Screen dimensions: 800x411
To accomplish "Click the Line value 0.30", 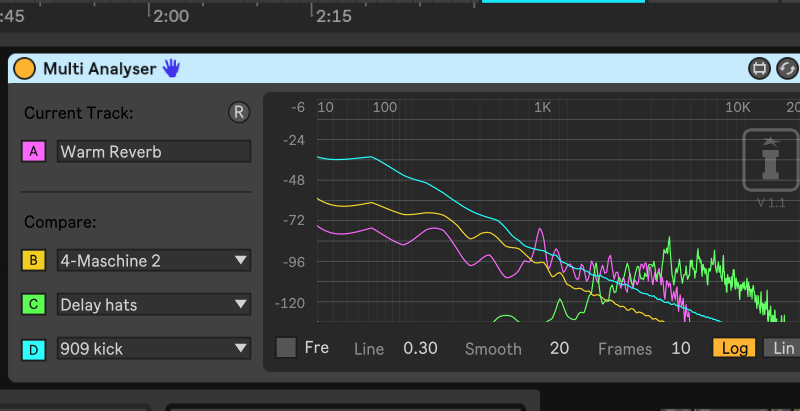I will [x=420, y=348].
